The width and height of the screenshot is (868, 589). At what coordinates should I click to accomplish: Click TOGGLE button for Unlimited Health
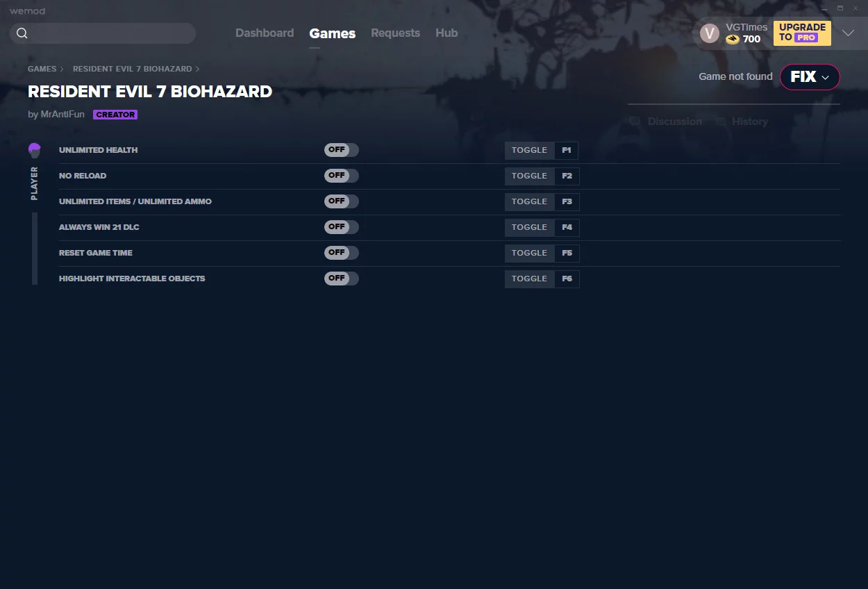[530, 150]
